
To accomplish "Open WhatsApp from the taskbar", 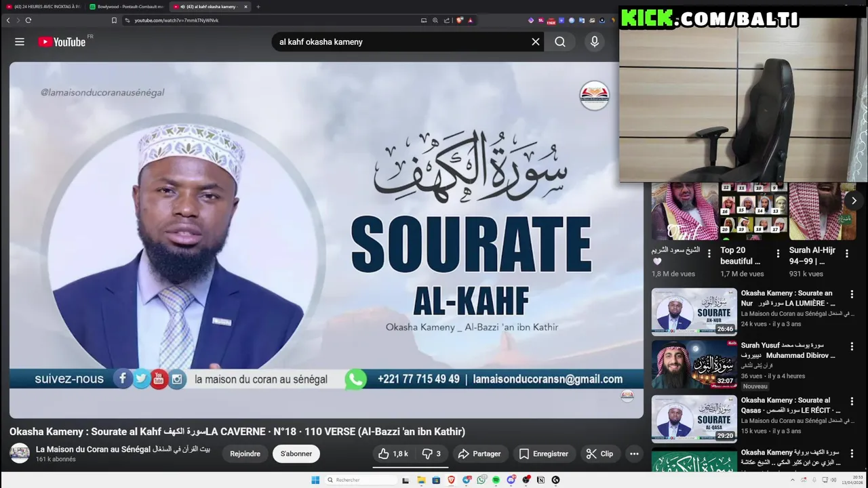I will 481,480.
